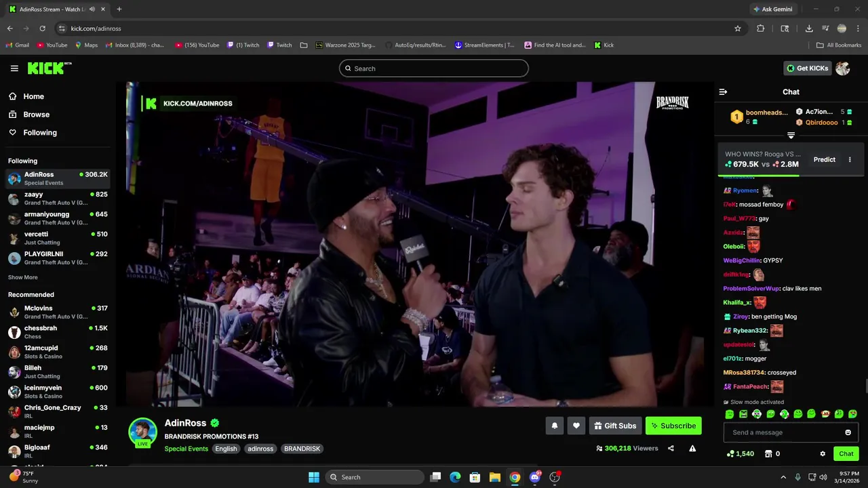The image size is (868, 488).
Task: Open the prediction three-dot options
Action: tap(850, 160)
